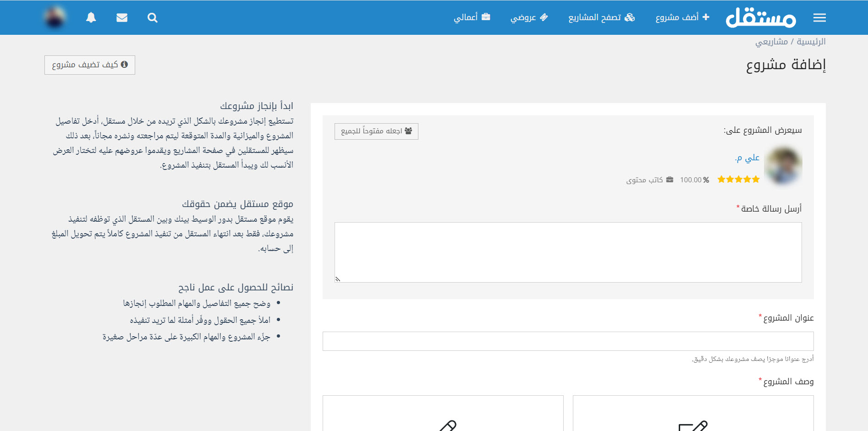Go to عروضي navigation item
This screenshot has width=868, height=431.
[x=529, y=17]
